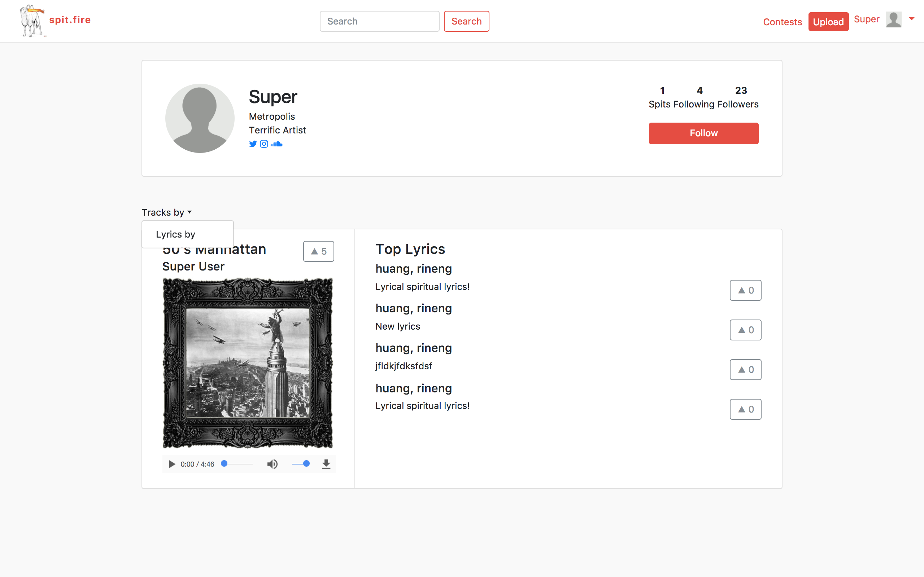This screenshot has width=924, height=577.
Task: Upvote the 50's Manhattan track
Action: coord(318,251)
